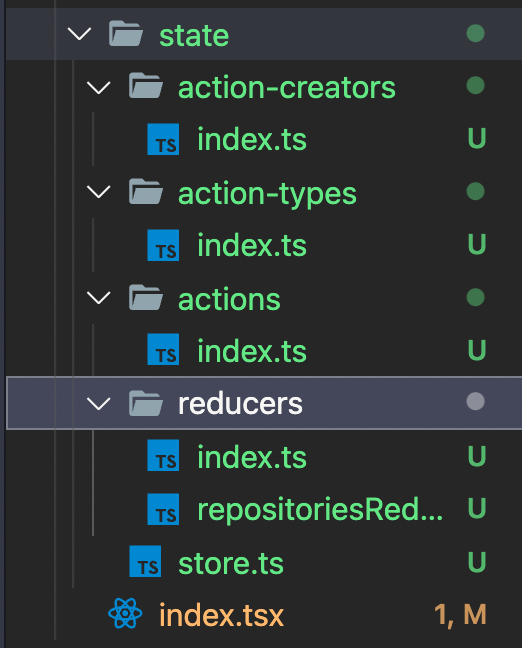Click the action-types folder icon
Viewport: 522px width, 648px height.
[145, 192]
